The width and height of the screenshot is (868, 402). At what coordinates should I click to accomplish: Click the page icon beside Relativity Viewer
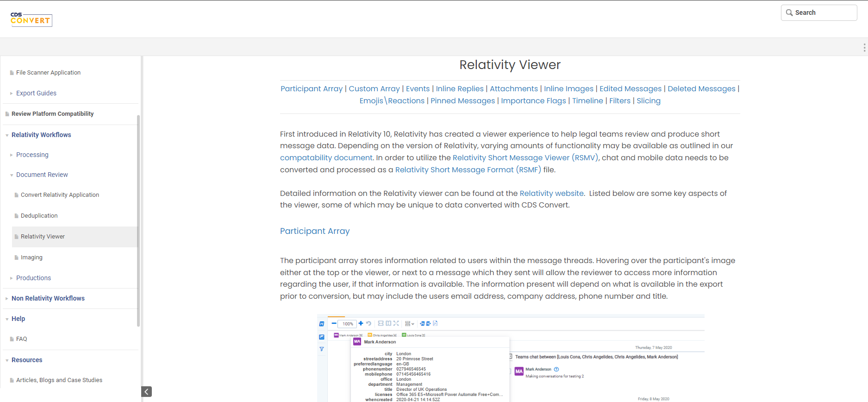click(x=16, y=237)
